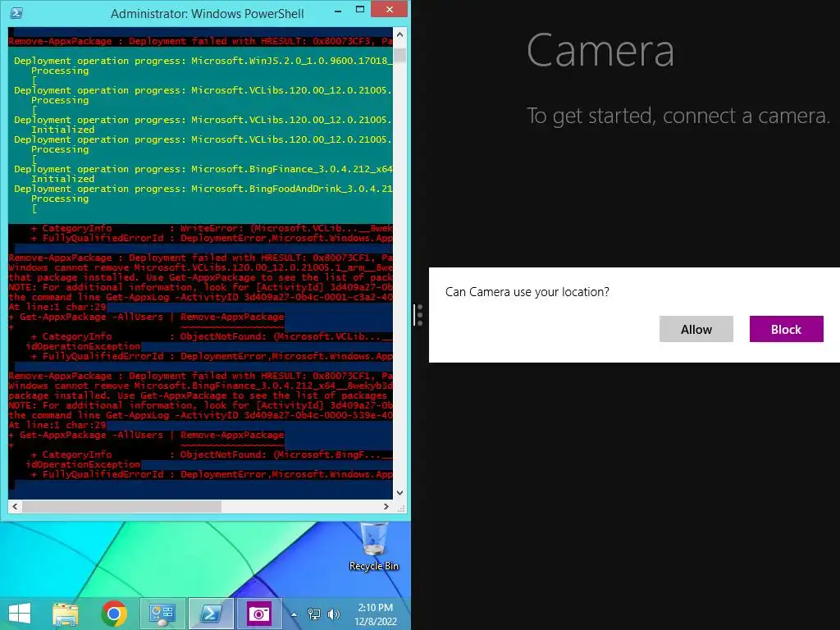Click the split-screen divider handle
The image size is (840, 630).
pyautogui.click(x=419, y=315)
